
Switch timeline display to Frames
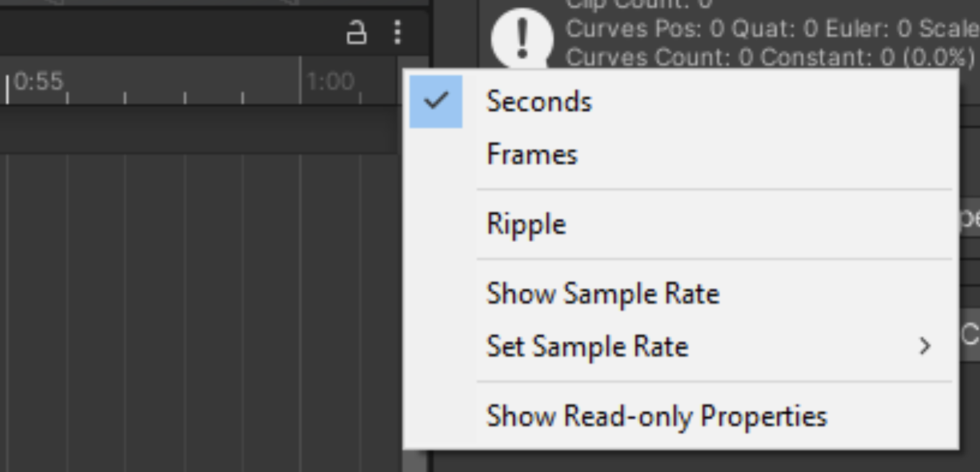[532, 154]
